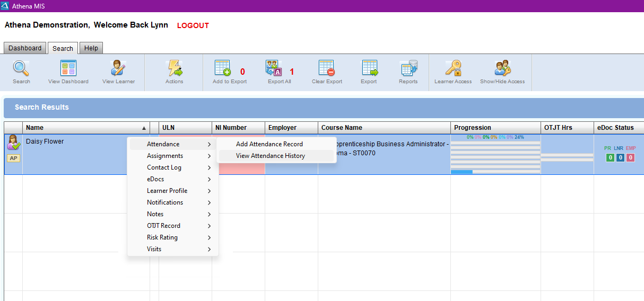Switch to the Dashboard tab
Viewport: 644px width, 301px height.
[x=25, y=48]
